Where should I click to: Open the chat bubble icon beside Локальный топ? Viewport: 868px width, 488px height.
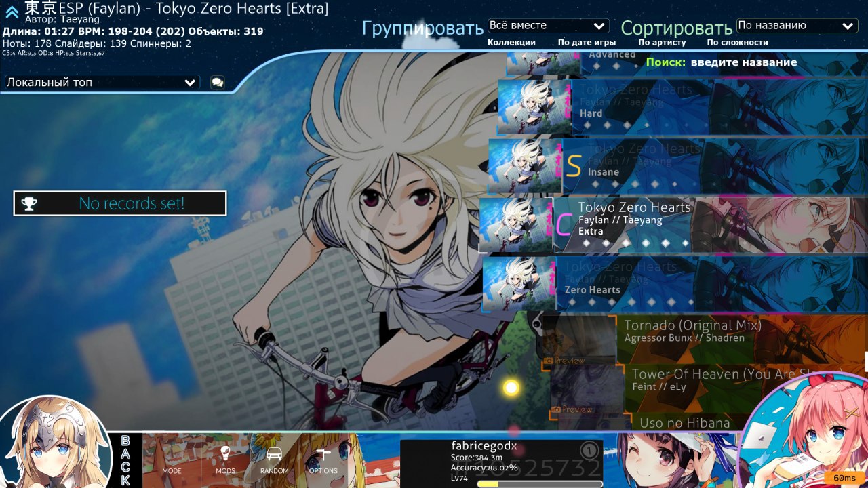click(217, 82)
